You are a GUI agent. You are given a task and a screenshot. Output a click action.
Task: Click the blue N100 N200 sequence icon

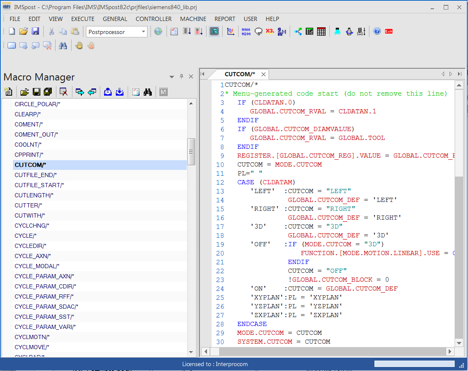[246, 31]
